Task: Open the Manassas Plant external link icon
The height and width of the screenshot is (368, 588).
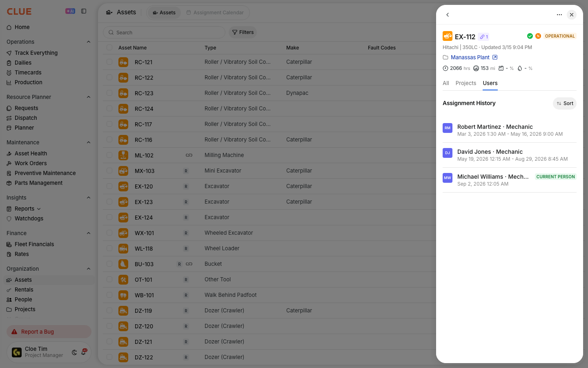Action: pos(495,57)
